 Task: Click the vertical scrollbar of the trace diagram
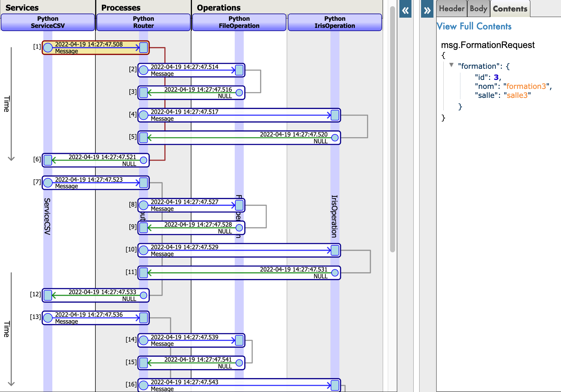click(x=393, y=129)
